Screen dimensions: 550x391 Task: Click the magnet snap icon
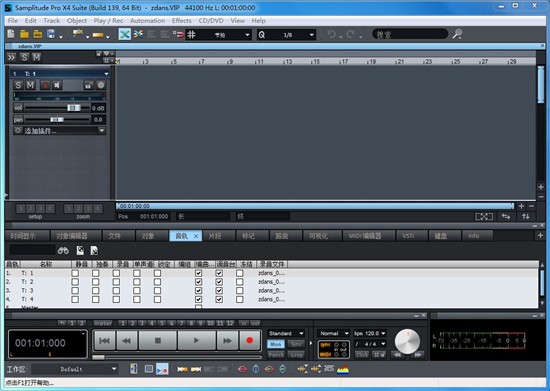click(179, 34)
